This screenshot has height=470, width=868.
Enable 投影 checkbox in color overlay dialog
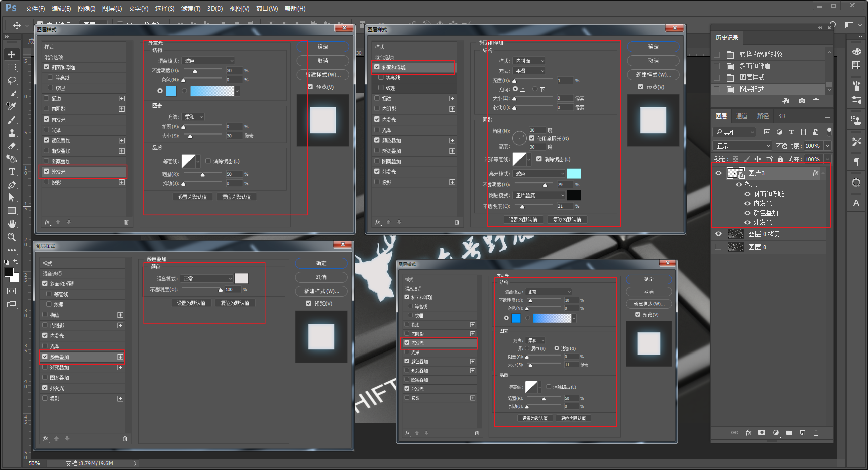pos(45,398)
